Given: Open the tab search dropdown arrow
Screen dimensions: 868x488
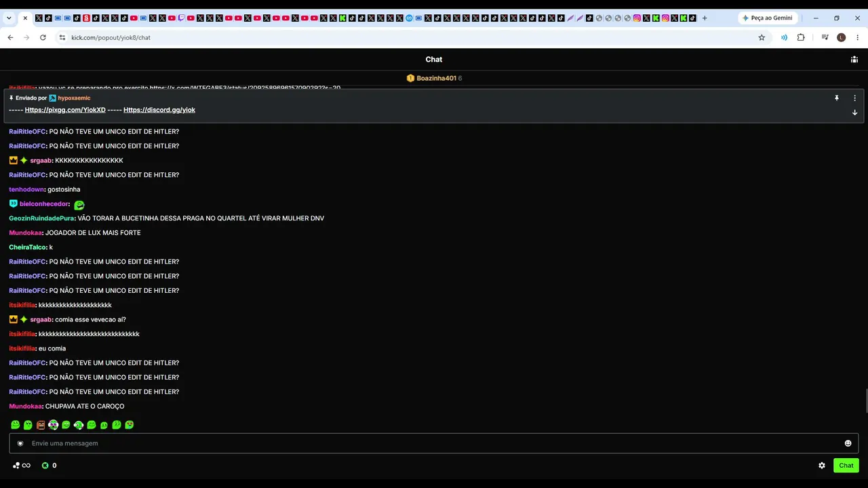Looking at the screenshot, I should [9, 18].
